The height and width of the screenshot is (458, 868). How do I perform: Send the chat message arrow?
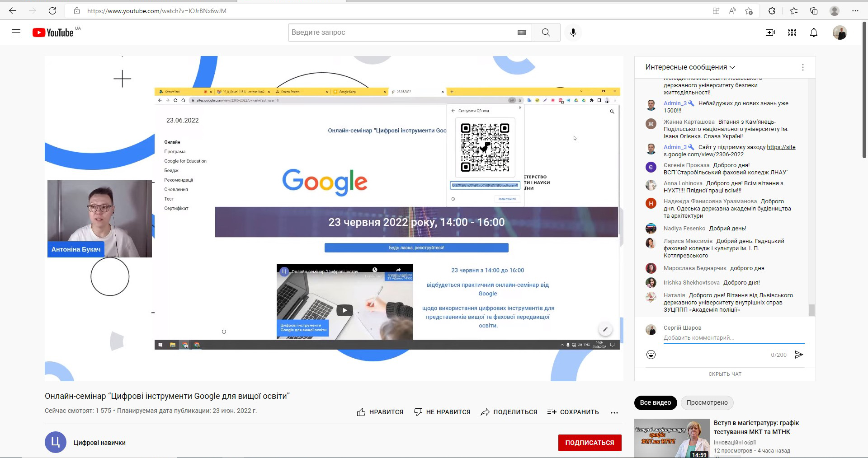799,355
